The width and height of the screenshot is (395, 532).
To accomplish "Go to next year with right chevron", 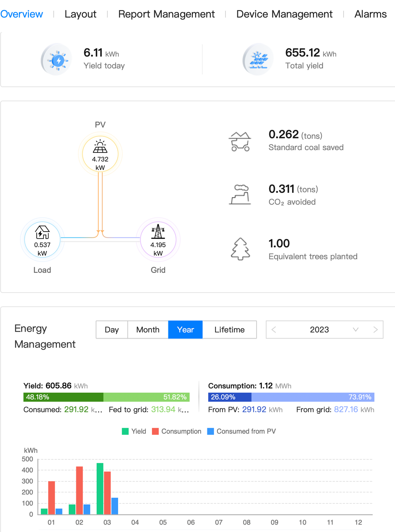I will coord(375,329).
